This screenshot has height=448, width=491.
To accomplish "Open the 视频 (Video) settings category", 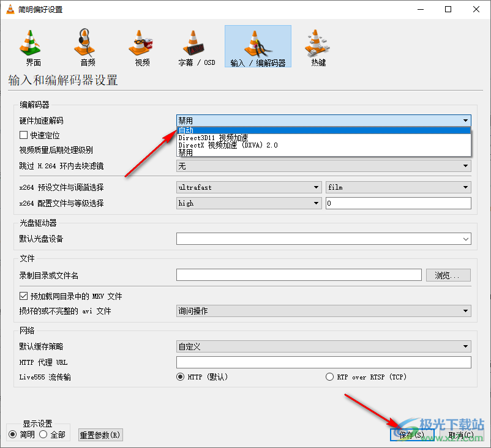I will 142,47.
